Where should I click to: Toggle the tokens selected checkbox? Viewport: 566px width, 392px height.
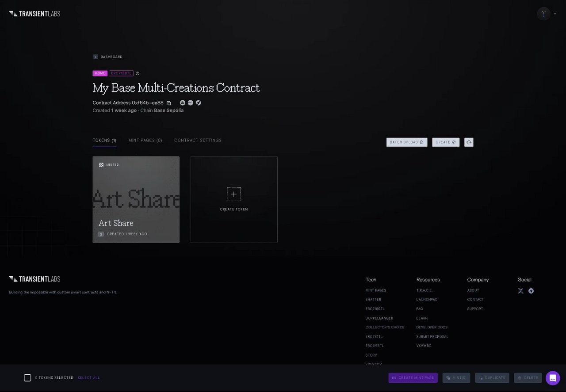pyautogui.click(x=27, y=378)
